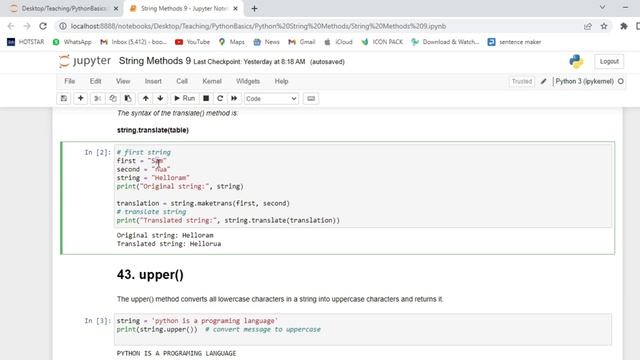This screenshot has width=640, height=360.
Task: Click the Trusted notebook indicator
Action: tap(522, 81)
